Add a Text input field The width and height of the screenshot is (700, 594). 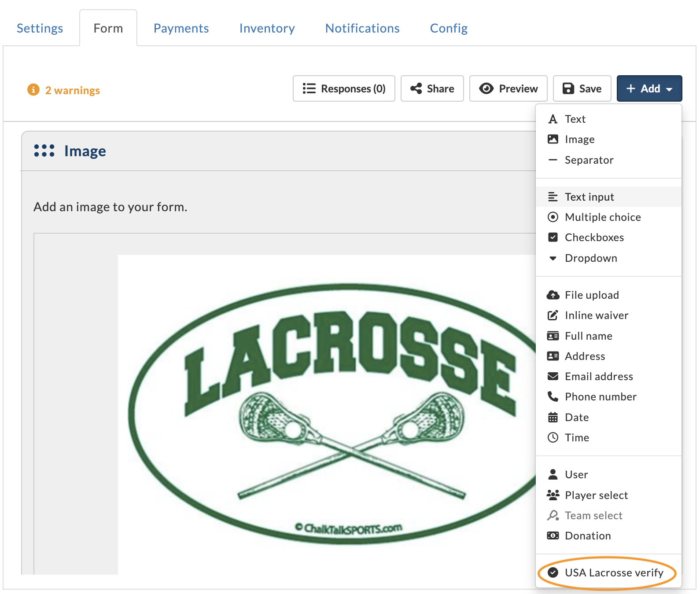click(x=608, y=197)
